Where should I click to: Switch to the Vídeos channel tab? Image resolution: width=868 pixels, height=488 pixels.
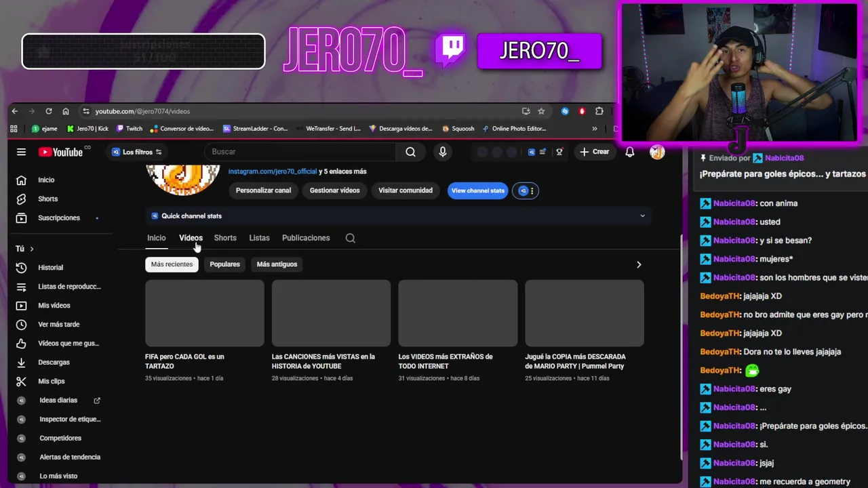click(x=191, y=238)
